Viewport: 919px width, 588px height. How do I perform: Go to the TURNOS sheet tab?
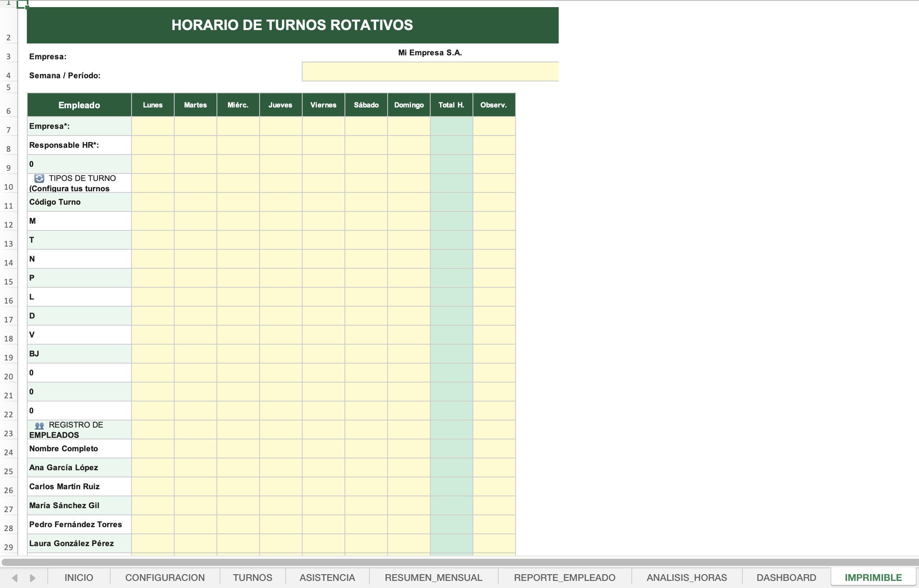tap(252, 577)
